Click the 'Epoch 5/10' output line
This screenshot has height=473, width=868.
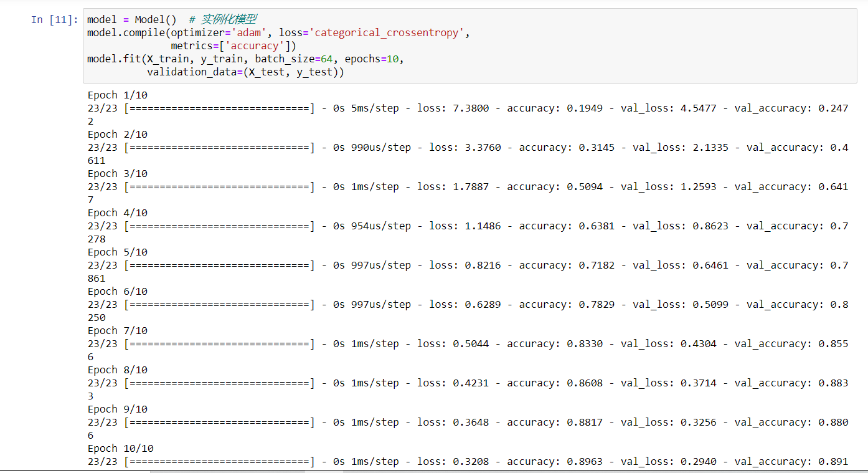pyautogui.click(x=118, y=252)
